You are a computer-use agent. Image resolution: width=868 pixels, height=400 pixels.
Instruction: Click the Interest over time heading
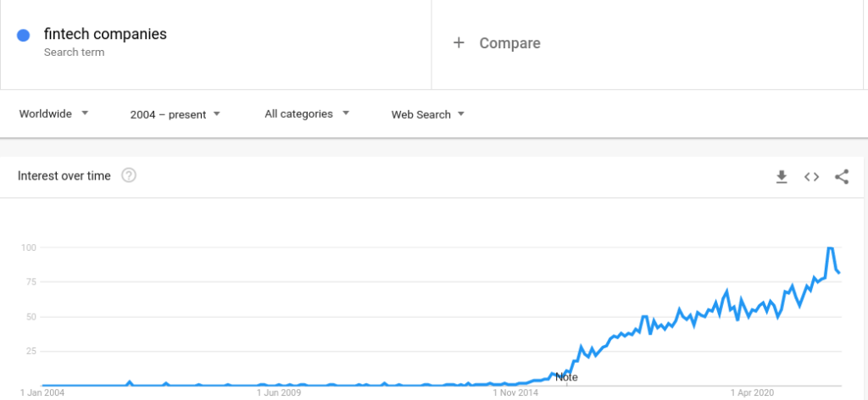coord(64,176)
